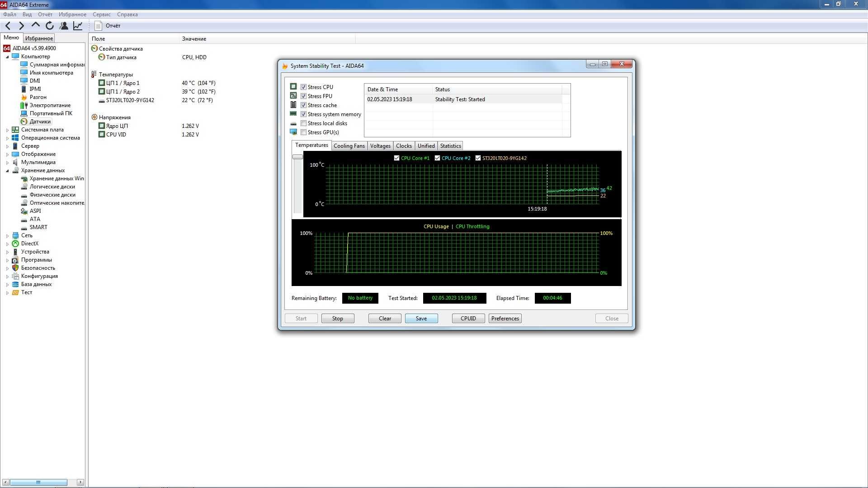Uncheck Stress system memory checkbox
Image resolution: width=868 pixels, height=488 pixels.
pos(304,114)
